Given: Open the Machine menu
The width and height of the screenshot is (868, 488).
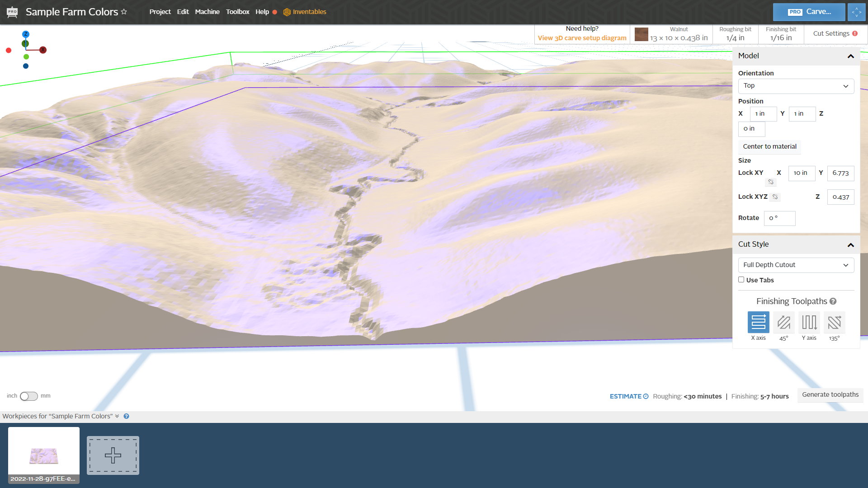Looking at the screenshot, I should (207, 12).
